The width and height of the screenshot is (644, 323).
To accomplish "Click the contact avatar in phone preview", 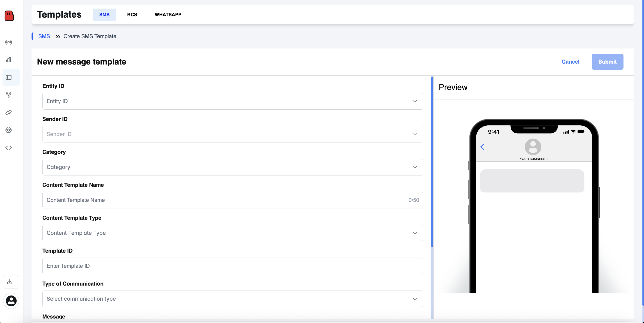I will pyautogui.click(x=533, y=147).
